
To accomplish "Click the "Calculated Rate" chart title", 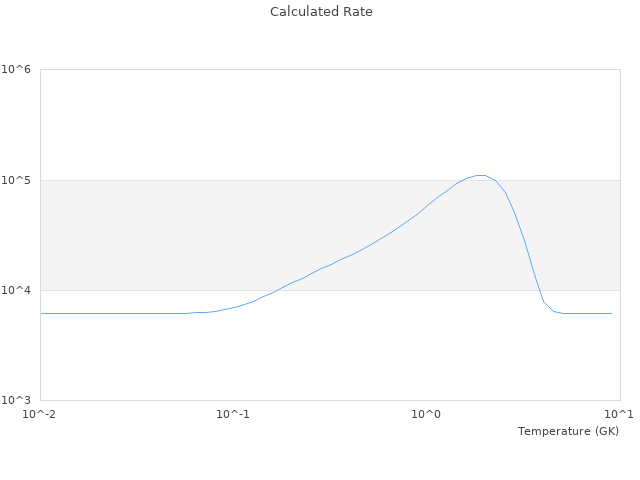I will pyautogui.click(x=321, y=12).
